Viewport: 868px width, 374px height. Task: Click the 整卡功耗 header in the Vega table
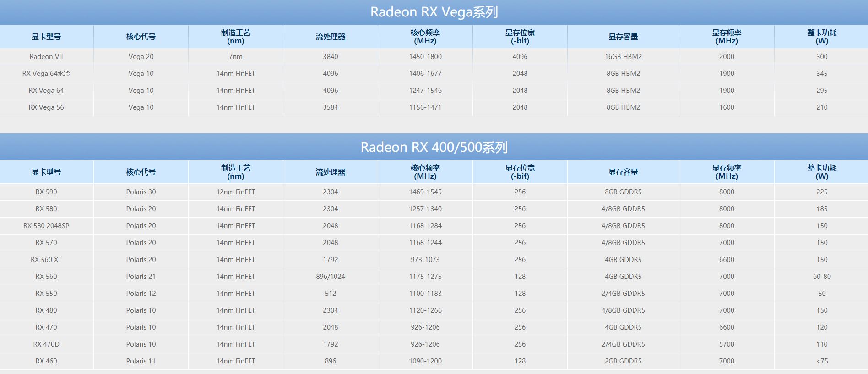click(822, 37)
